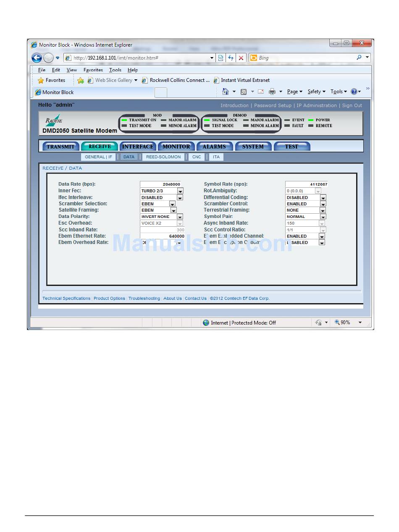The width and height of the screenshot is (399, 532).
Task: Click the Refresh page icon
Action: pos(231,58)
